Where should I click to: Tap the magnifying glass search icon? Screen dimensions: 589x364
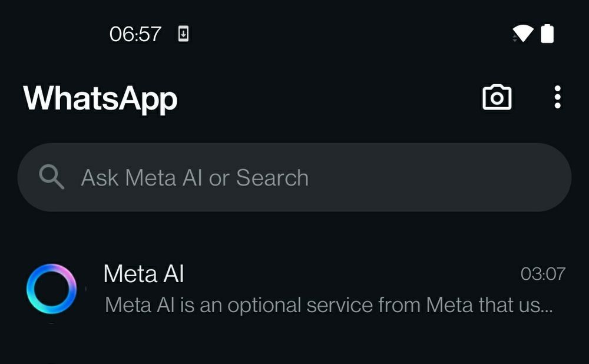tap(51, 177)
